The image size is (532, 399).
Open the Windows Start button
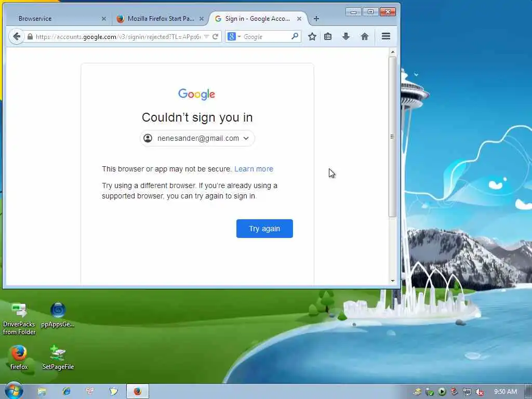[14, 391]
